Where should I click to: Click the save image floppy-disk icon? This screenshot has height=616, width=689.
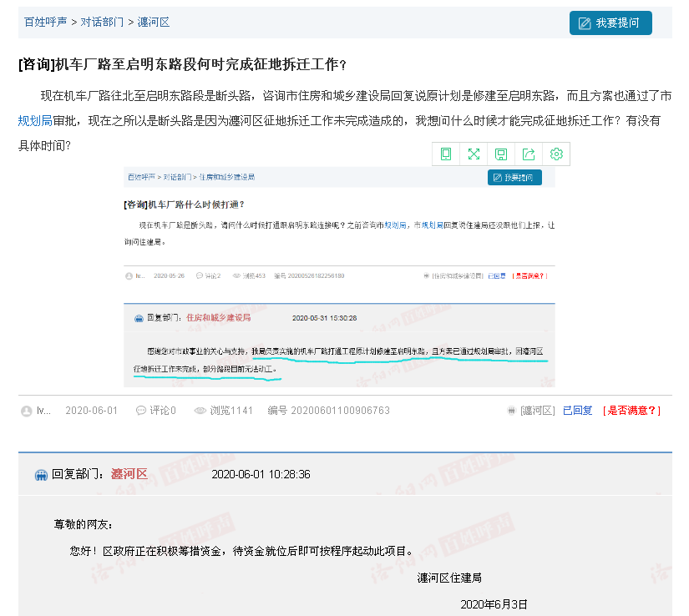point(501,154)
